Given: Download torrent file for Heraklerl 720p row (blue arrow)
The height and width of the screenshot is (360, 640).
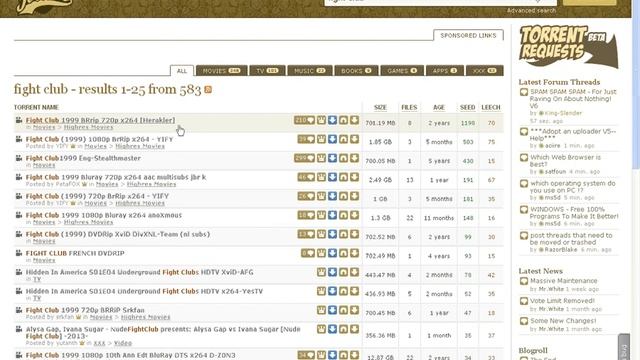Looking at the screenshot, I should click(333, 120).
